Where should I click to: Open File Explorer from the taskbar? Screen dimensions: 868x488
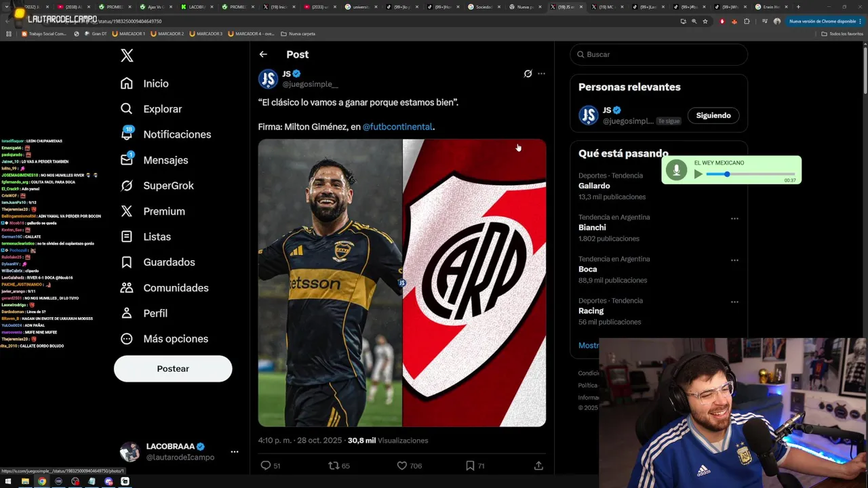coord(25,481)
